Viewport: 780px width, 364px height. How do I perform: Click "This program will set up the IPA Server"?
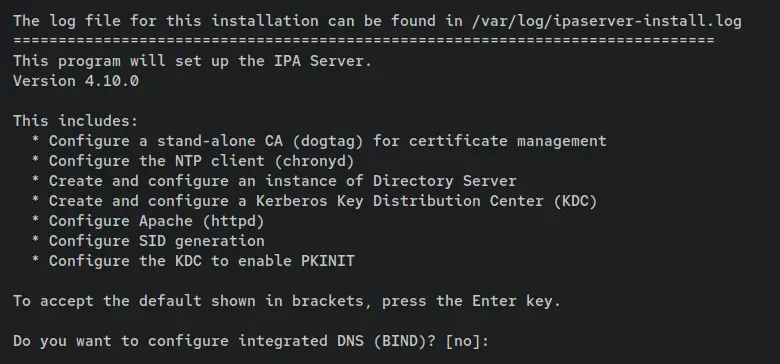193,61
